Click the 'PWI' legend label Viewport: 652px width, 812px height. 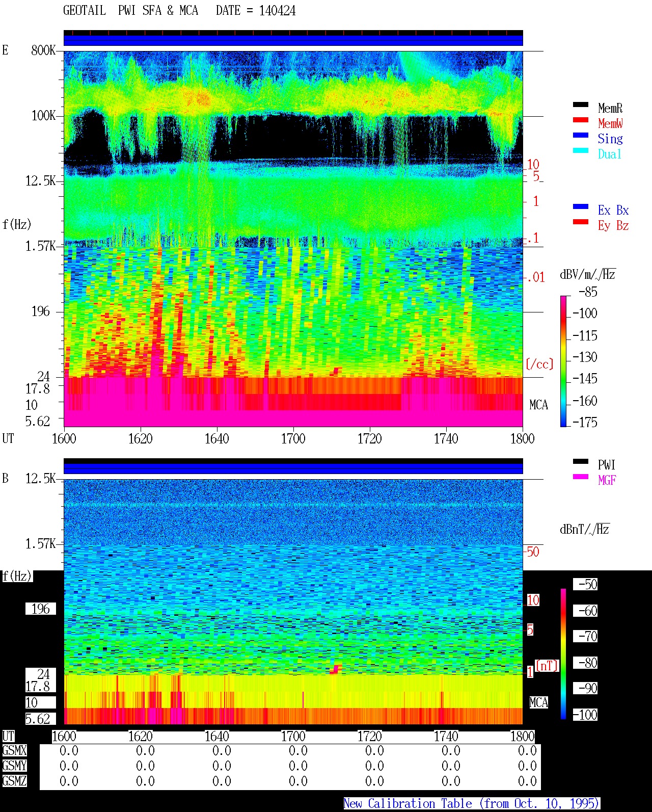(607, 465)
